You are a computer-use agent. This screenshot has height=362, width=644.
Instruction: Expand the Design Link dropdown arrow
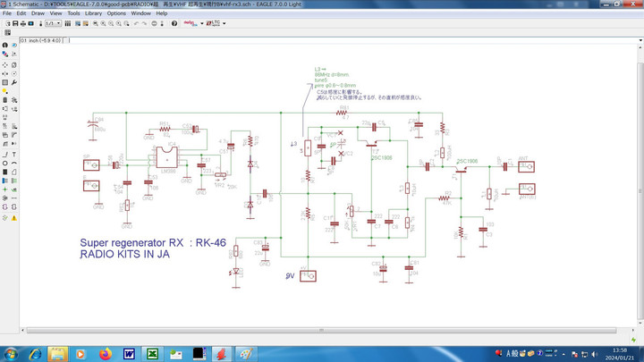click(x=200, y=23)
